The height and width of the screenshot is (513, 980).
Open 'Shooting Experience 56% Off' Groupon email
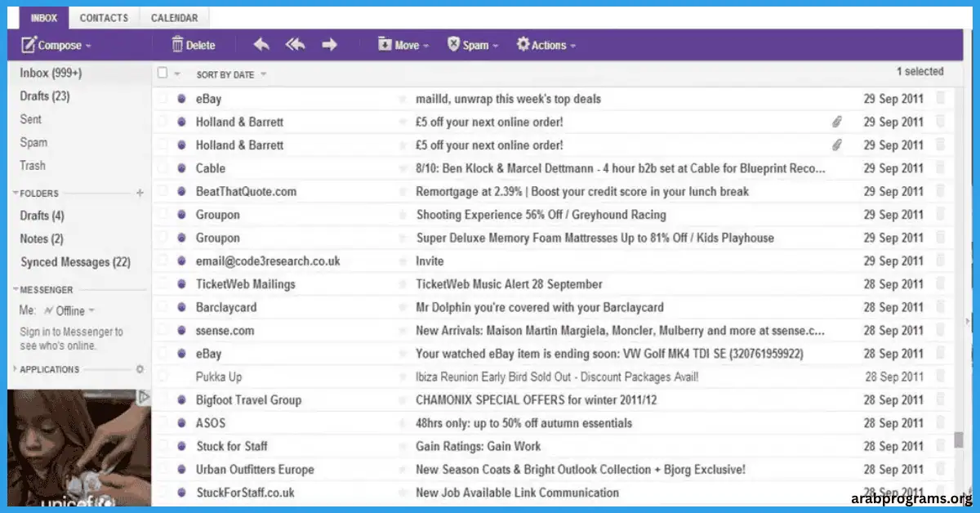[x=541, y=215]
